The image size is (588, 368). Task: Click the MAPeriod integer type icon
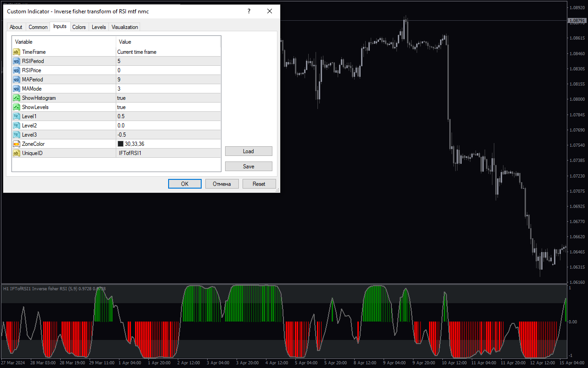click(x=17, y=80)
